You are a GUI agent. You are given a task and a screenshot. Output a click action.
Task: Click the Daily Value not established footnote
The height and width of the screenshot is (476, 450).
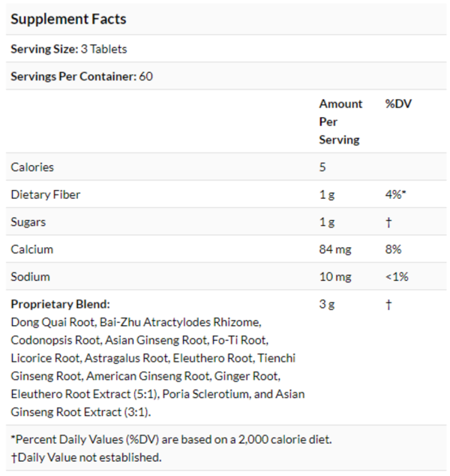[x=85, y=457]
